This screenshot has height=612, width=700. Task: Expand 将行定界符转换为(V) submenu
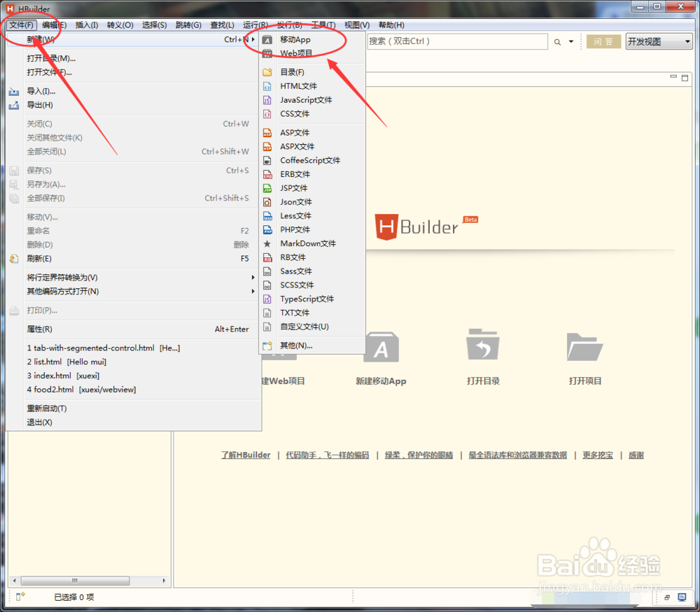[253, 278]
